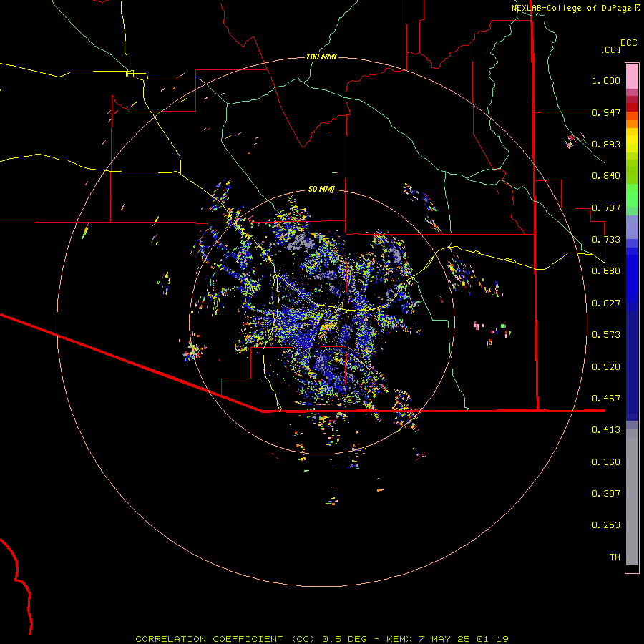This screenshot has height=644, width=644.
Task: Click the NEXLAB-College of DuPage label
Action: (572, 8)
